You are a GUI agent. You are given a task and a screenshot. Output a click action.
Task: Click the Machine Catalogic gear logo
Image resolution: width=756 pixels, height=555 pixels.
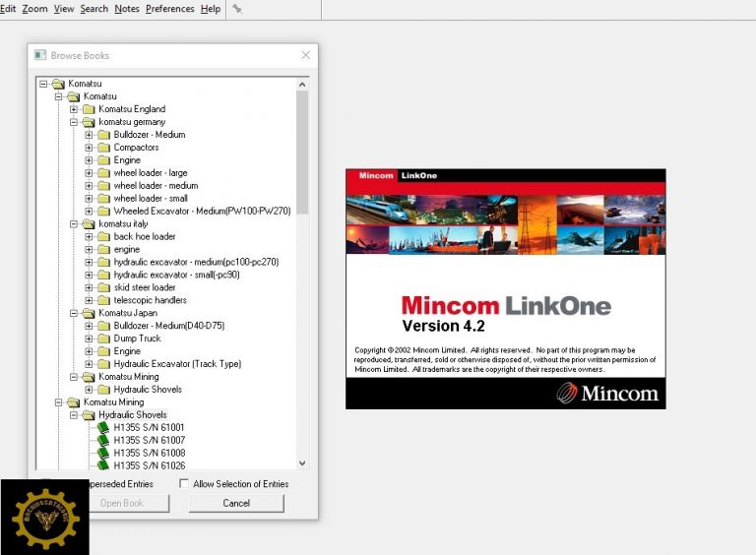click(44, 517)
